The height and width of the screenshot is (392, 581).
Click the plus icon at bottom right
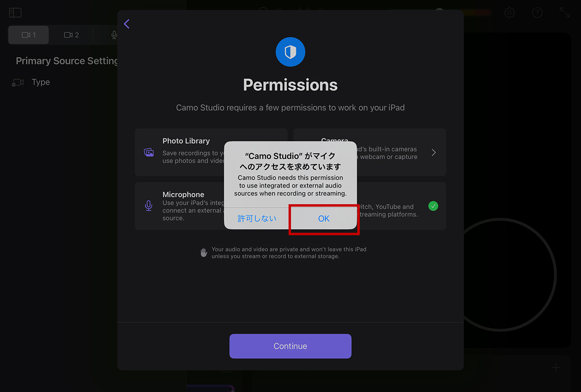pos(555,368)
